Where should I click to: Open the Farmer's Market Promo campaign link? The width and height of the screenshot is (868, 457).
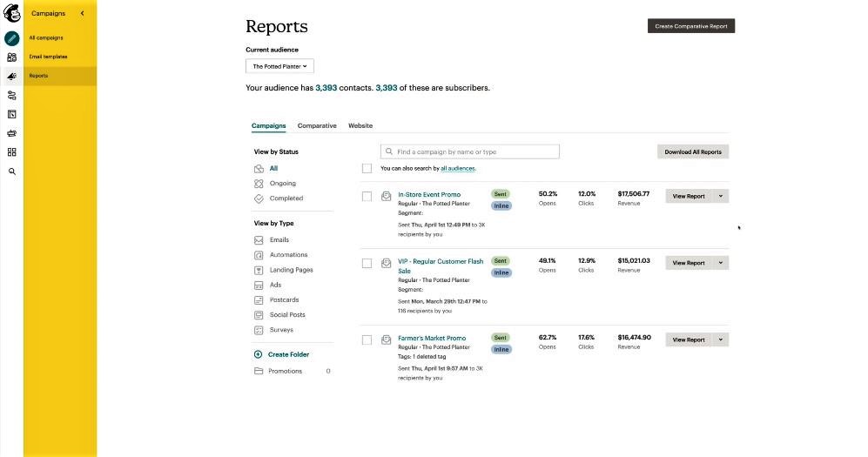point(432,338)
